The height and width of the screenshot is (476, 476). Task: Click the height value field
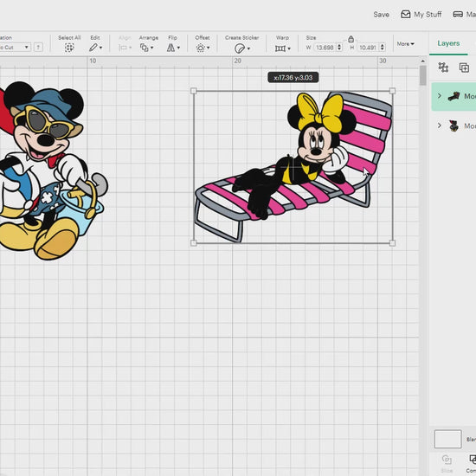tap(368, 48)
